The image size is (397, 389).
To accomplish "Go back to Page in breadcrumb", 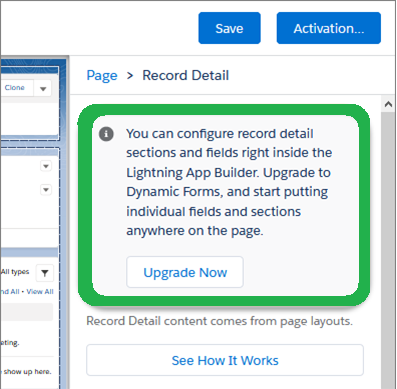I will pyautogui.click(x=102, y=75).
